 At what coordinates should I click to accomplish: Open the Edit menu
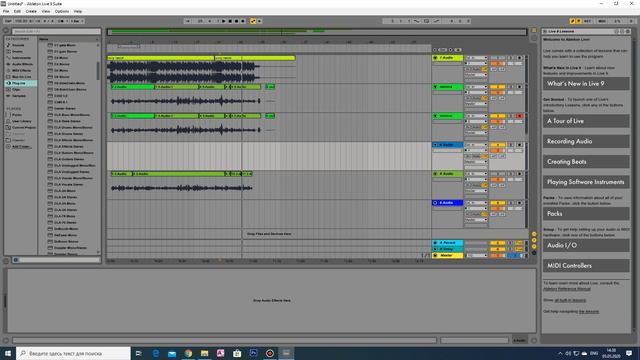pos(17,11)
